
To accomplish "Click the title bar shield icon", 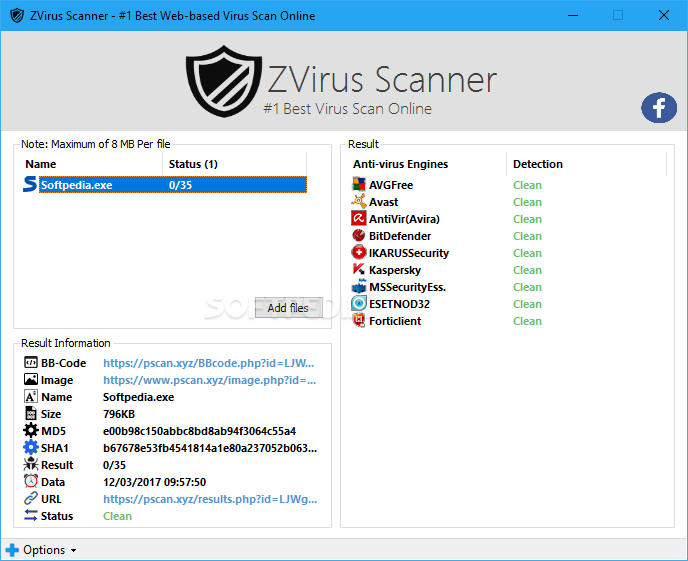I will [17, 16].
